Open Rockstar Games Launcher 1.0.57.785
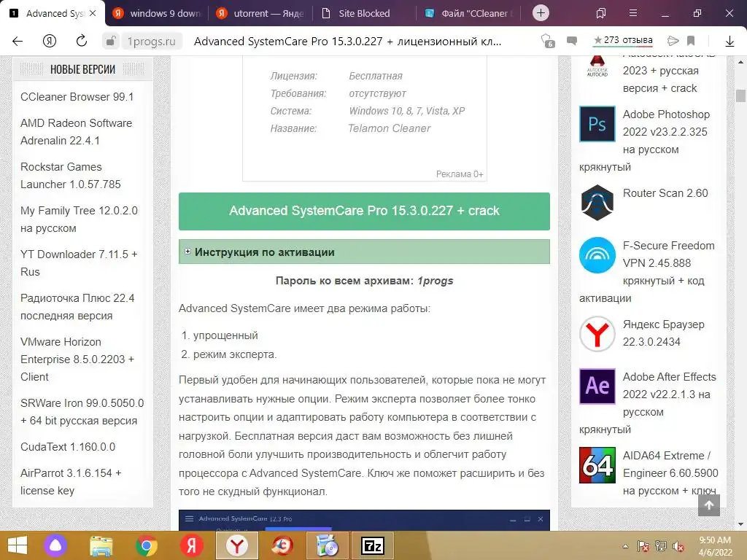 click(x=71, y=176)
